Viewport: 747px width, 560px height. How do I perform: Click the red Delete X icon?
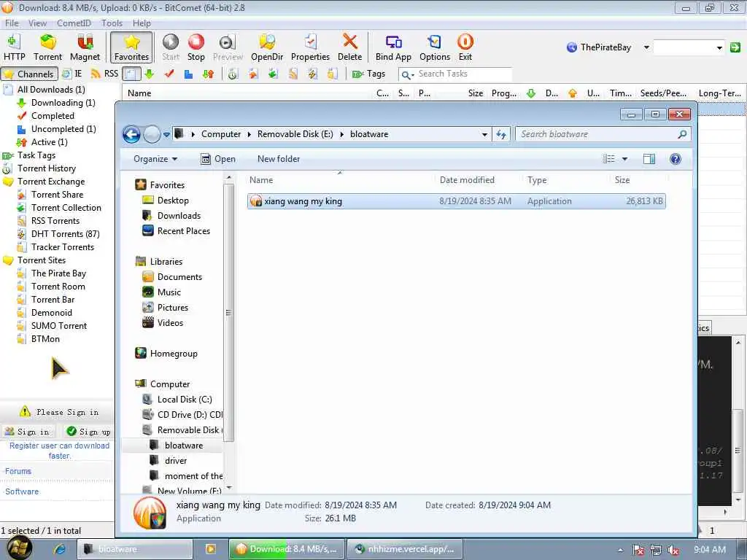tap(349, 47)
